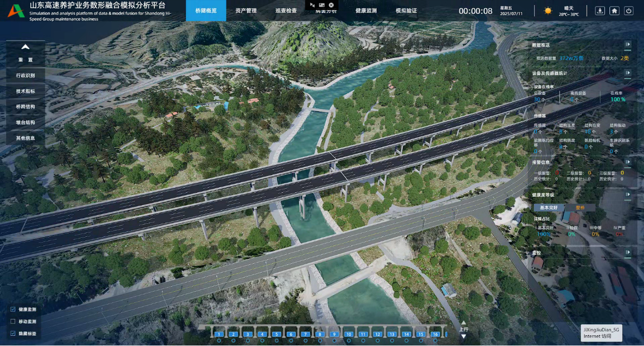
Task: Switch to the 资产管理 tab
Action: click(x=246, y=11)
